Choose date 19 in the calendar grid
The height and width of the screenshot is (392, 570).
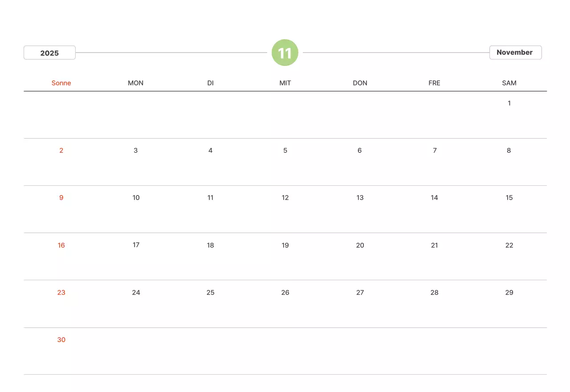tap(285, 245)
